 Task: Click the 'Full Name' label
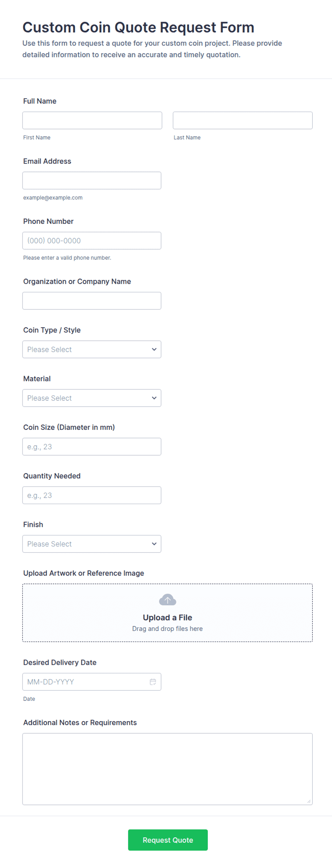pyautogui.click(x=40, y=101)
